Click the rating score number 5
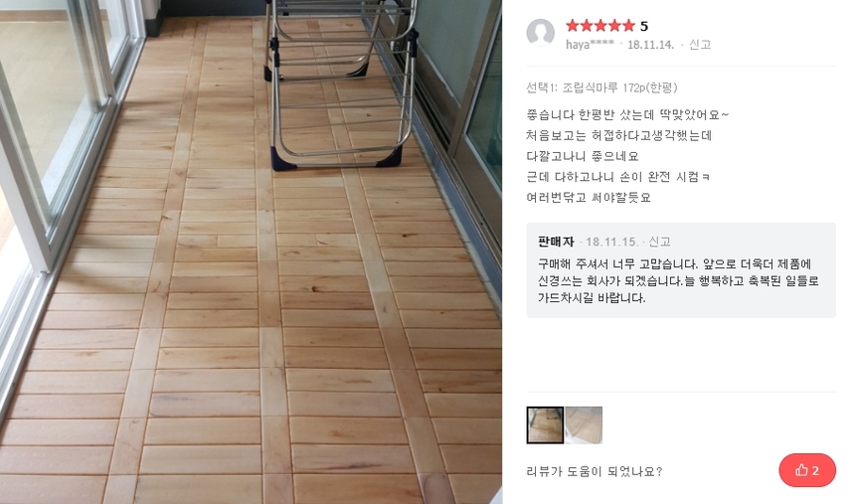Image resolution: width=855 pixels, height=504 pixels. [x=644, y=26]
